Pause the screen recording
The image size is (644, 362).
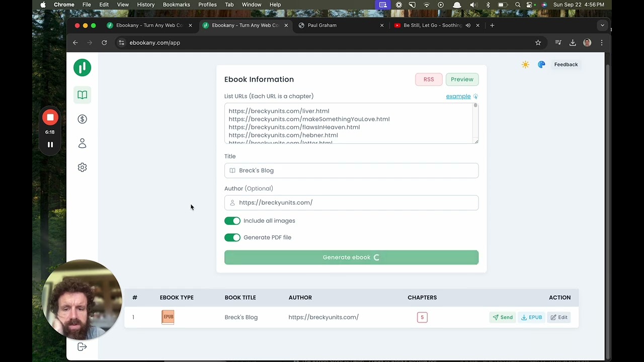[x=50, y=145]
